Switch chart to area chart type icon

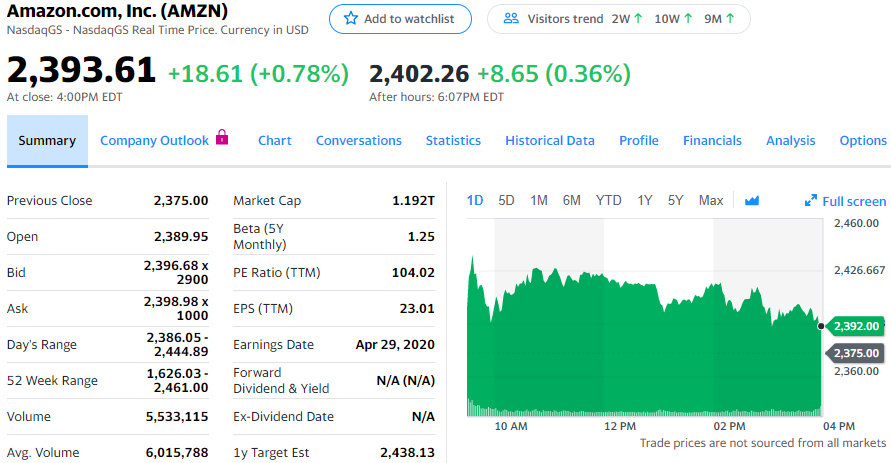click(752, 201)
